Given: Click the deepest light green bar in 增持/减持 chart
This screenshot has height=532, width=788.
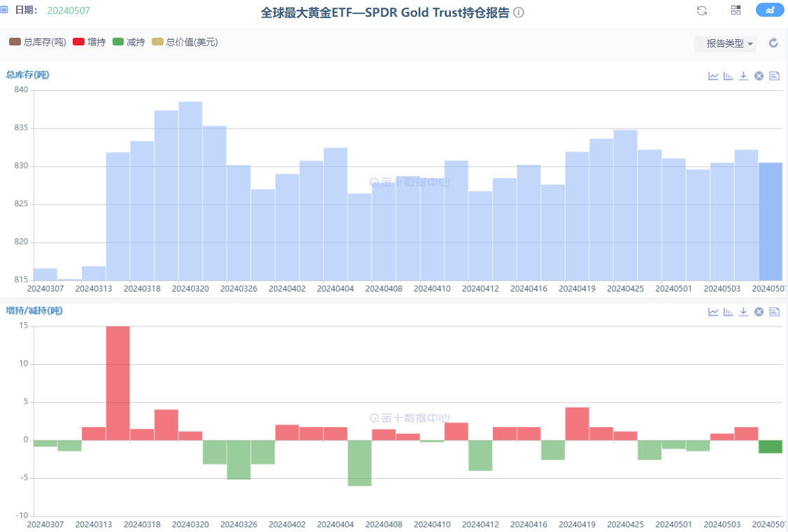Looking at the screenshot, I should tap(360, 463).
